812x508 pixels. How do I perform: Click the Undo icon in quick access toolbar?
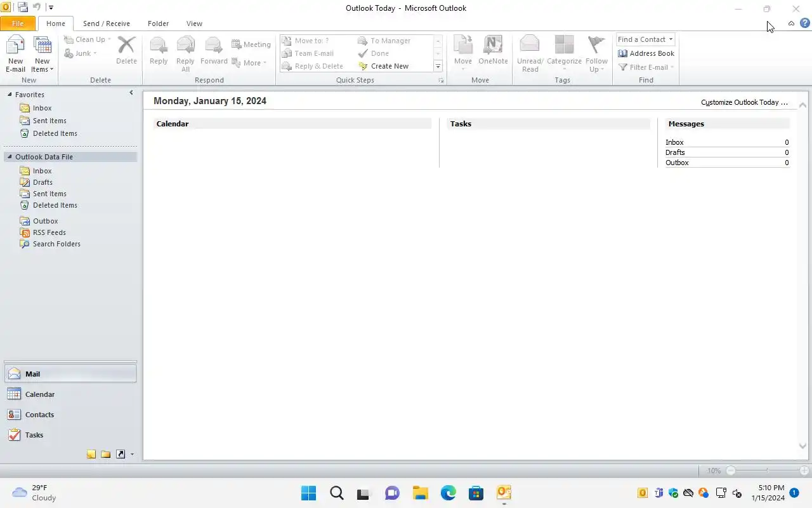[36, 8]
